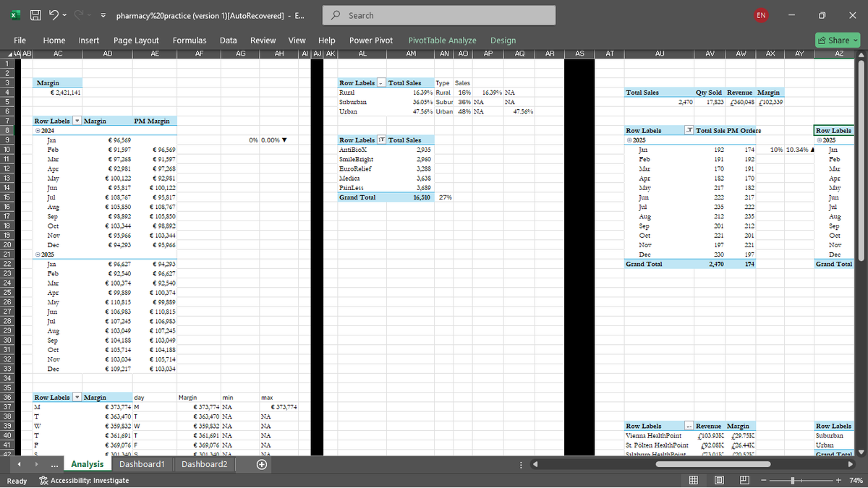Go to previous sheet with left arrow

[18, 464]
